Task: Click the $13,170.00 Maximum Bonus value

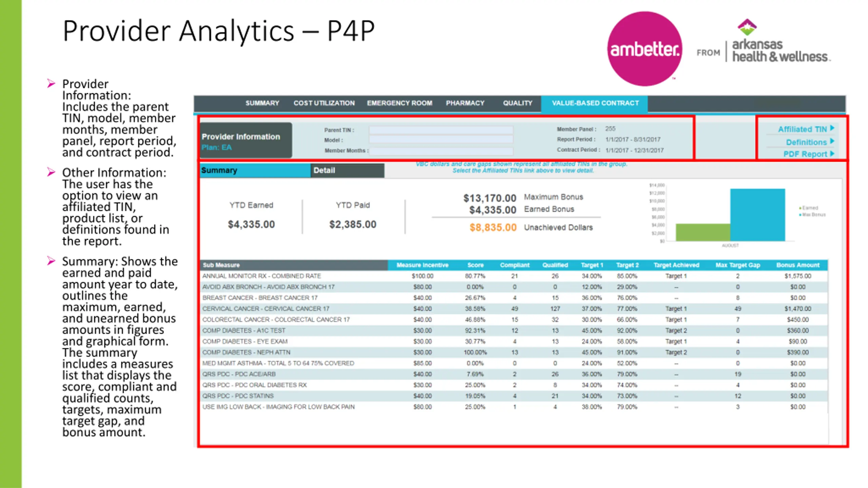Action: (490, 198)
